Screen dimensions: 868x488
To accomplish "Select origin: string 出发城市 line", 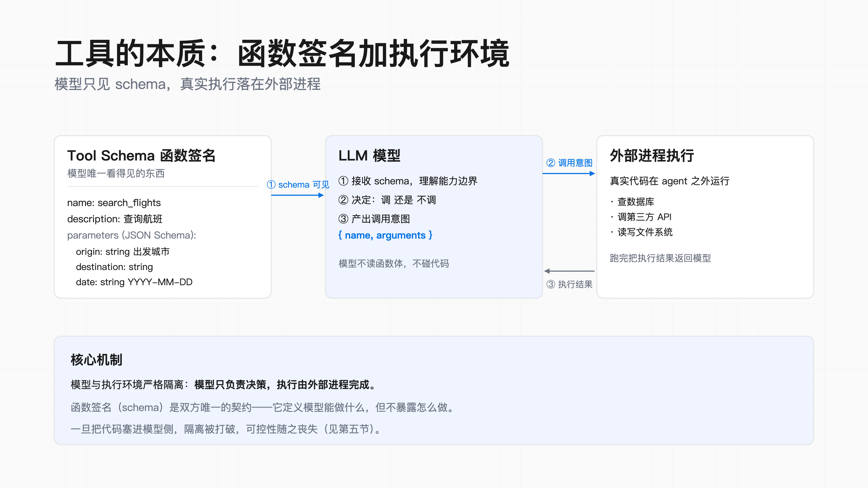I will coord(123,252).
